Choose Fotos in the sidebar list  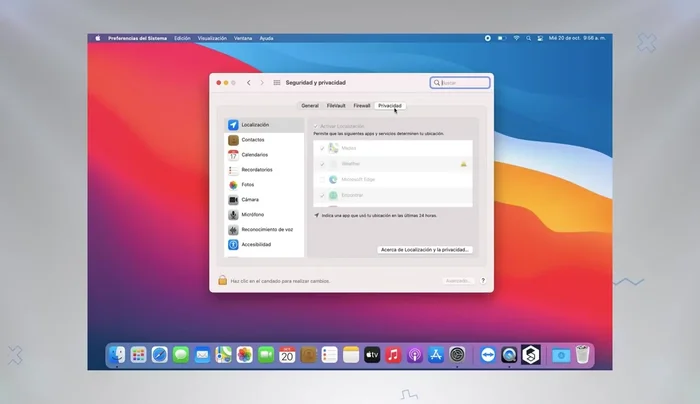pos(248,185)
